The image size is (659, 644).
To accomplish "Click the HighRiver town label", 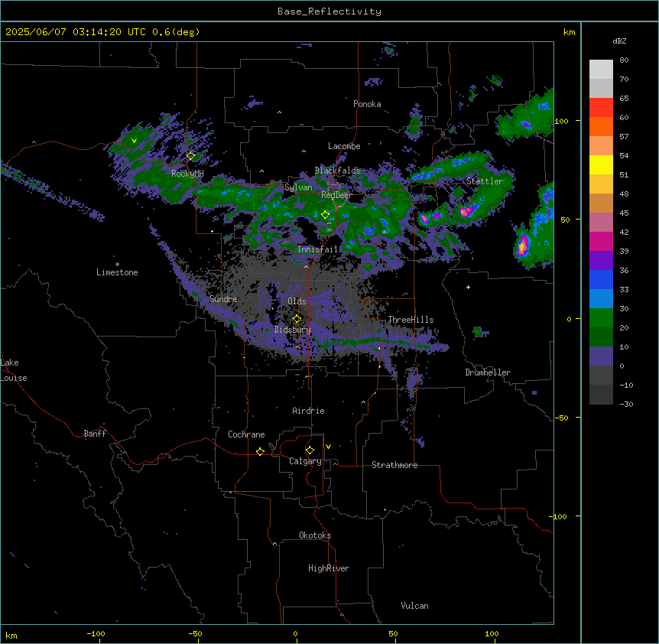I will (329, 568).
